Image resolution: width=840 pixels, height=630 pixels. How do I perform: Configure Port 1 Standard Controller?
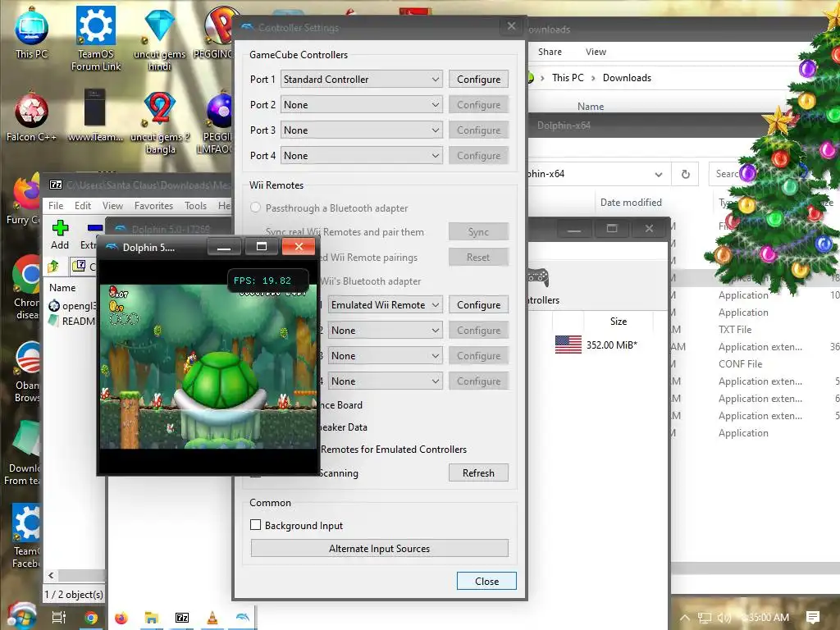(x=478, y=80)
